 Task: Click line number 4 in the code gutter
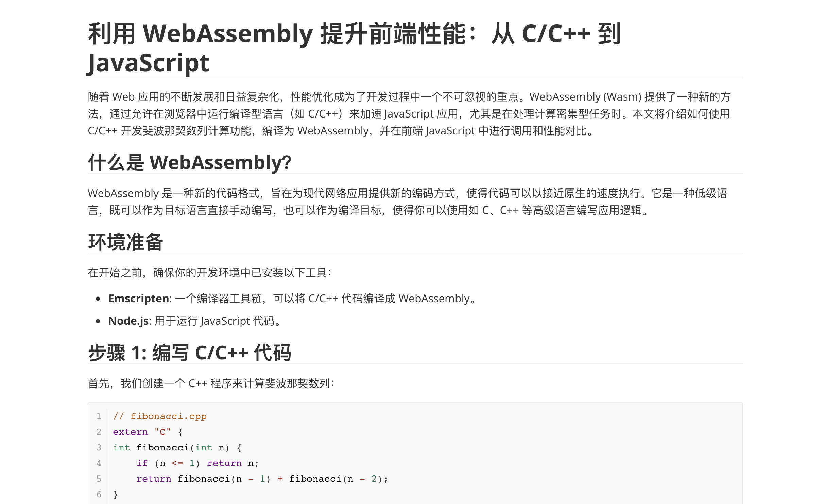pos(99,463)
